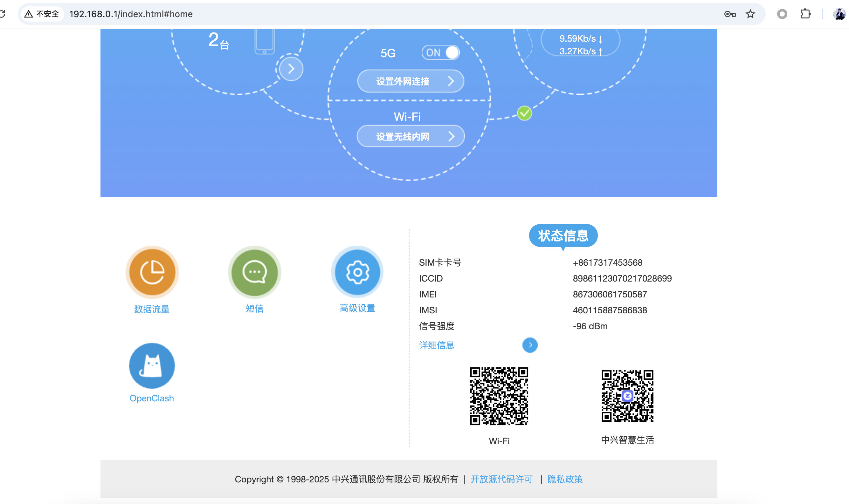The width and height of the screenshot is (849, 504).
Task: Open the saved passwords key icon
Action: [x=730, y=14]
